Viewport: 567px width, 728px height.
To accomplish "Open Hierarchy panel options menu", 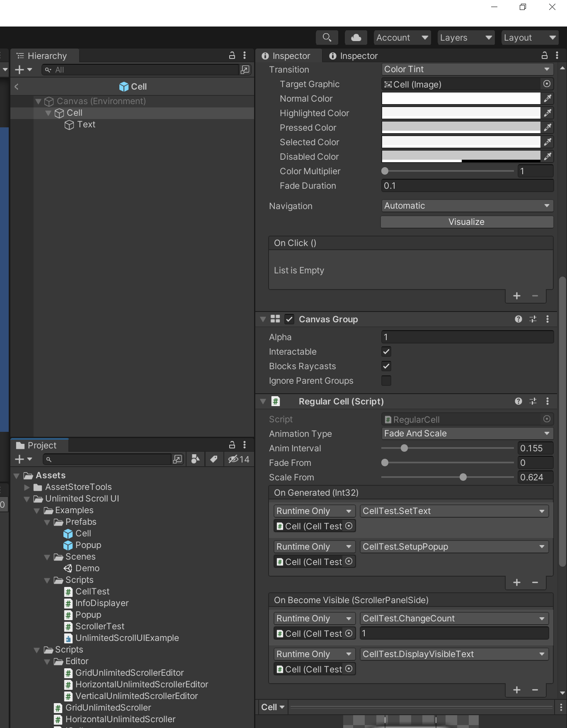I will click(x=245, y=56).
